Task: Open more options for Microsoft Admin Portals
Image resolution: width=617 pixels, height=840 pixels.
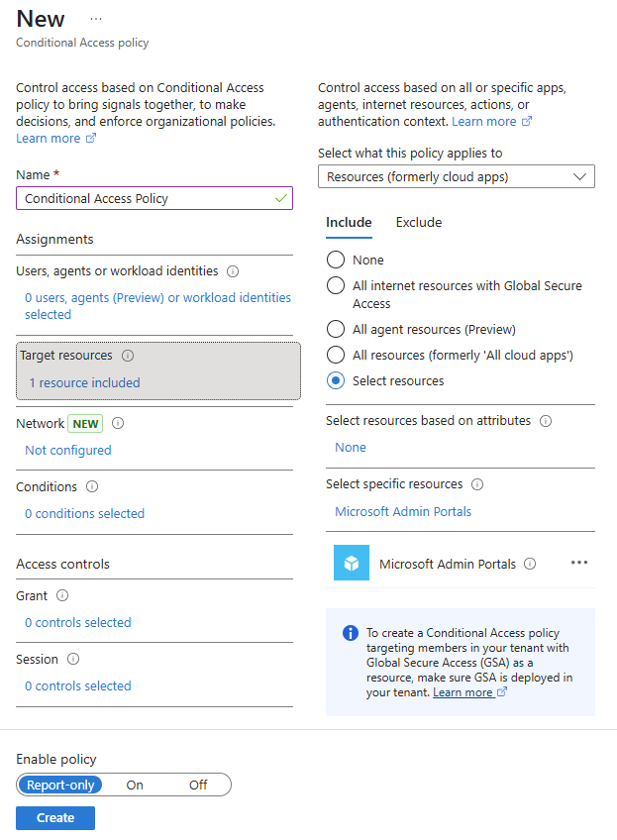Action: (x=579, y=563)
